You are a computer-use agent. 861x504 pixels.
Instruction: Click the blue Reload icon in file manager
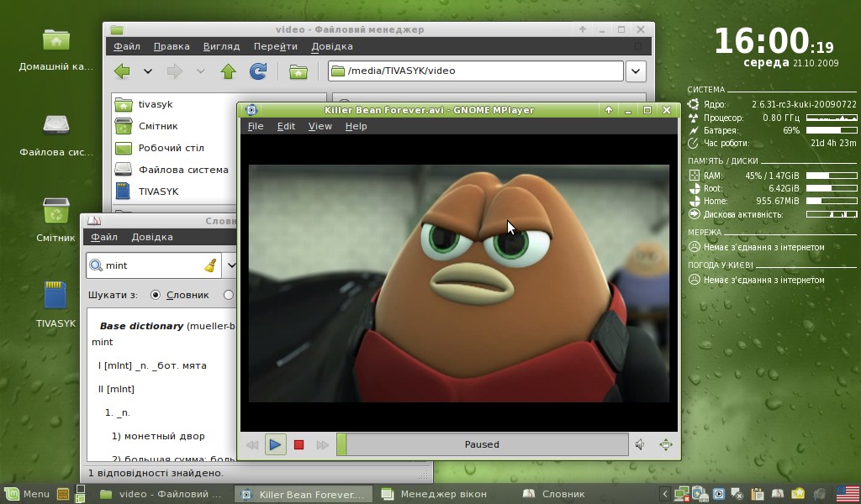click(258, 71)
